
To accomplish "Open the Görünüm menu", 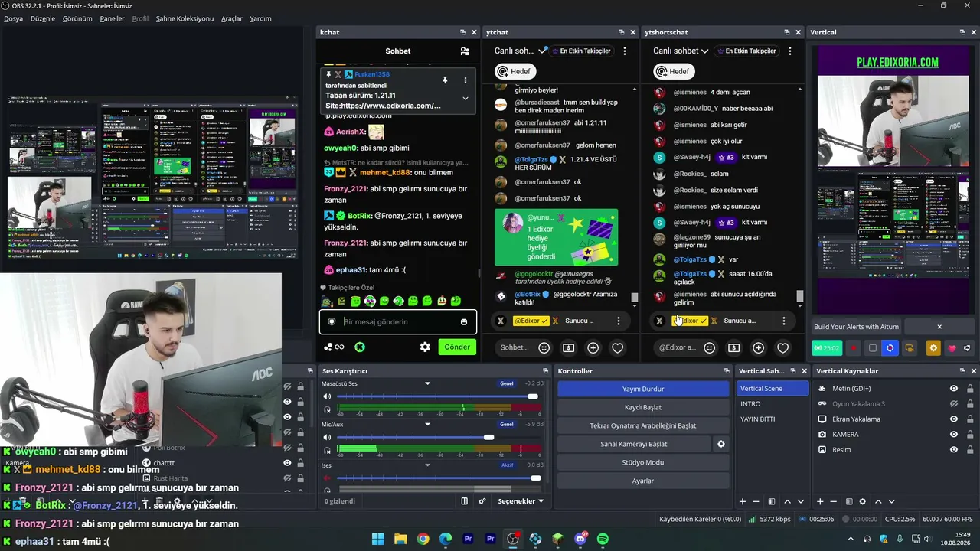I will point(77,18).
